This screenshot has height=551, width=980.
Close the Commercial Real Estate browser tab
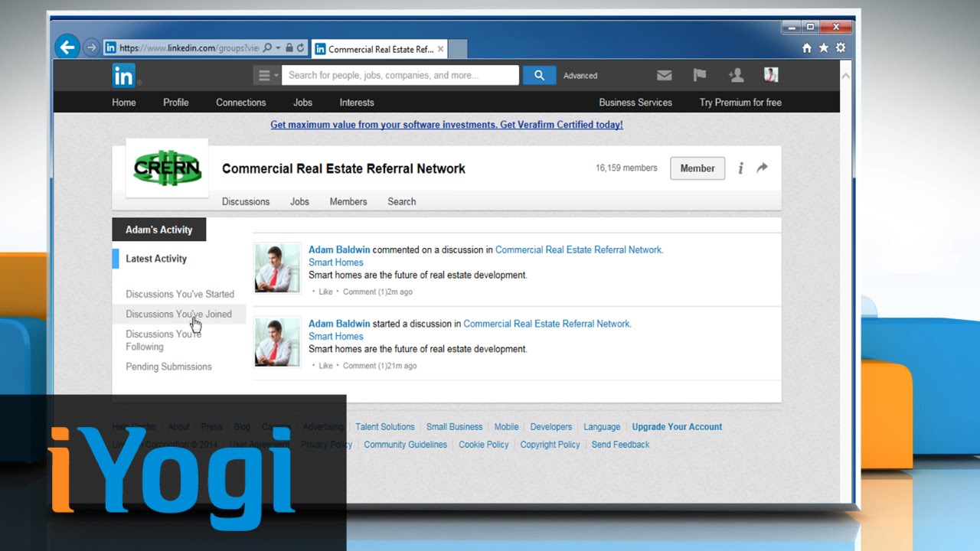point(440,49)
